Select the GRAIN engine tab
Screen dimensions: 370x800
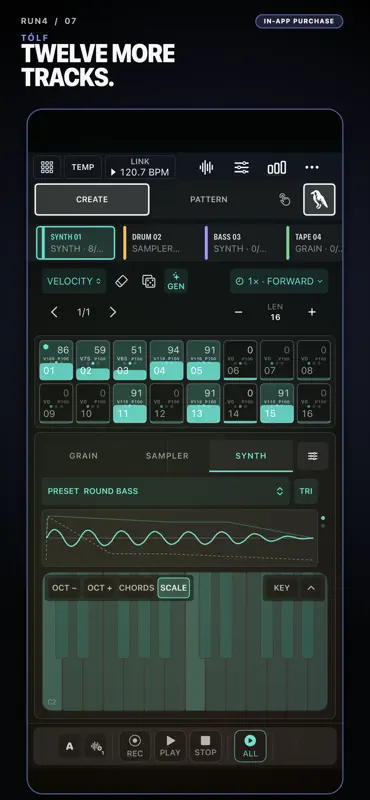(x=84, y=456)
